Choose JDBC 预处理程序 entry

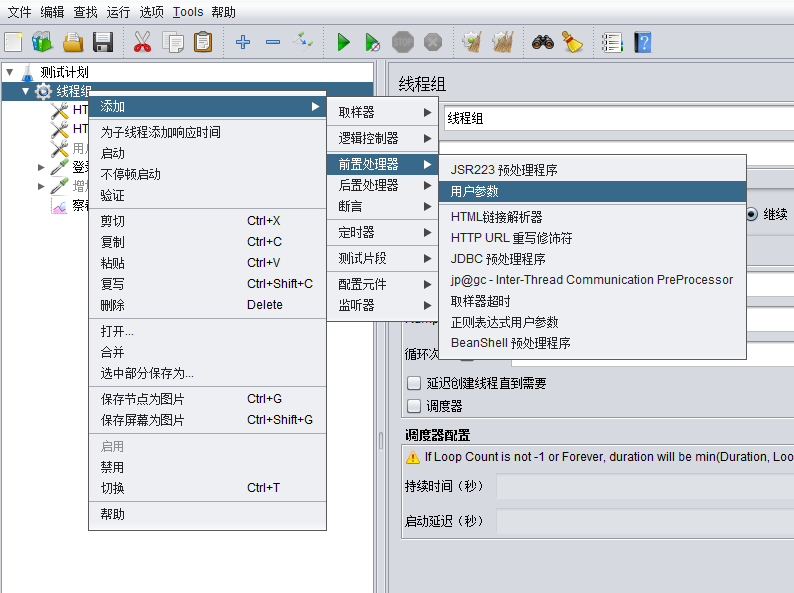(592, 259)
